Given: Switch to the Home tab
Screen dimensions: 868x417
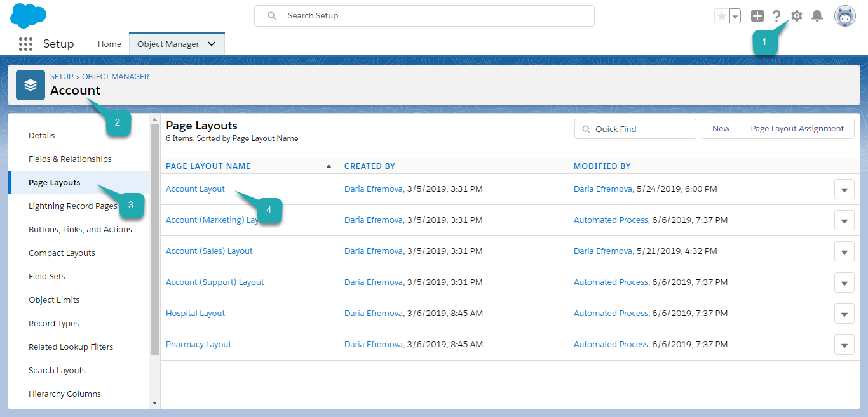Looking at the screenshot, I should pyautogui.click(x=109, y=44).
